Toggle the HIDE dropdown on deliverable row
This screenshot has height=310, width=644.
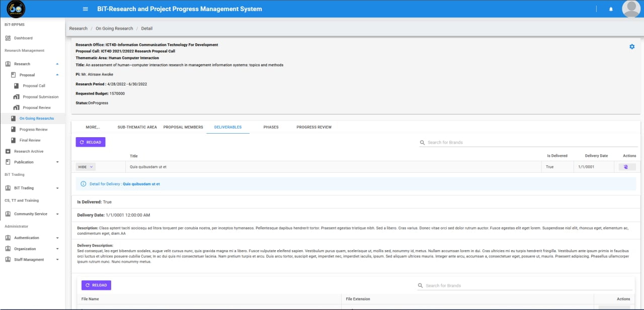coord(86,167)
